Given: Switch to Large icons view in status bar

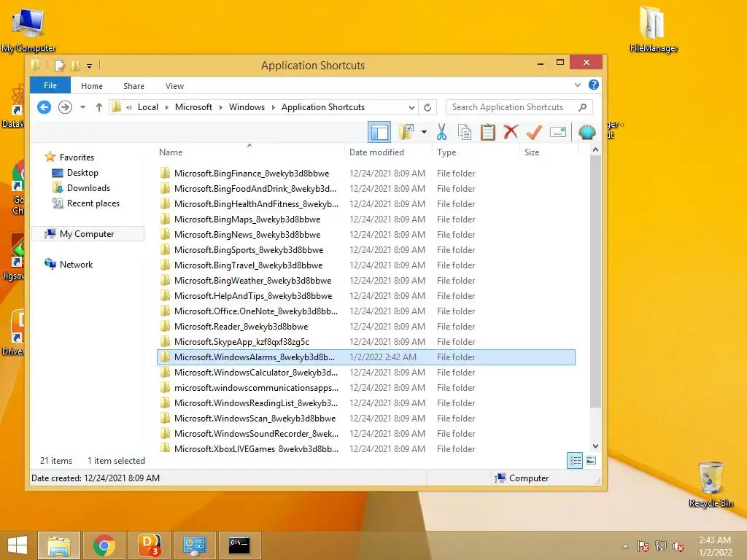Looking at the screenshot, I should [x=591, y=461].
